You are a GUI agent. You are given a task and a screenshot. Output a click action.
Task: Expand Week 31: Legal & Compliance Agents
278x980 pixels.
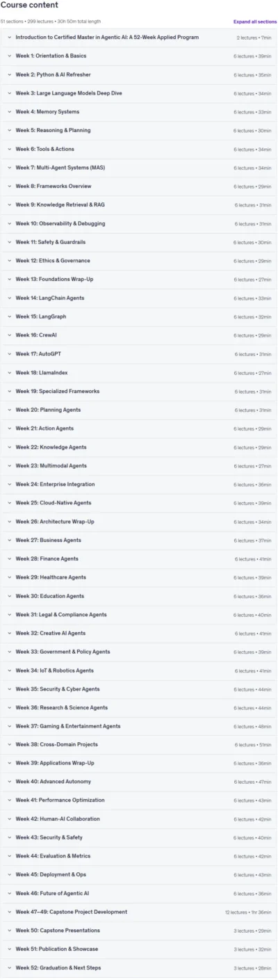139,615
